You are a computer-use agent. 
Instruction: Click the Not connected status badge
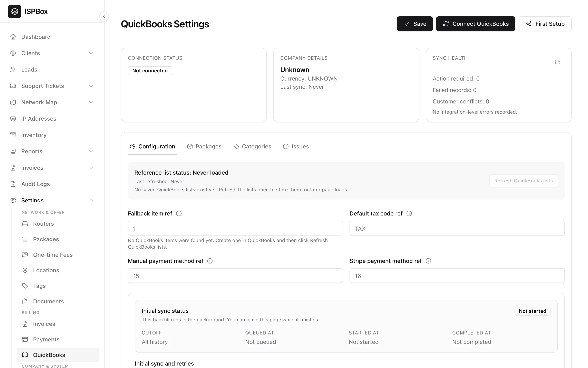[x=150, y=71]
